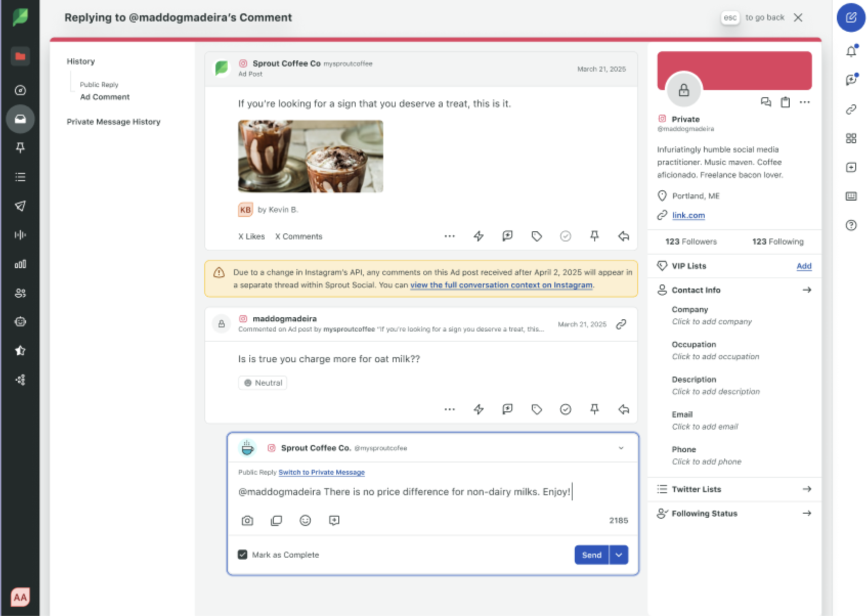
Task: Open the pin Tasks icon in sidebar
Action: (20, 148)
